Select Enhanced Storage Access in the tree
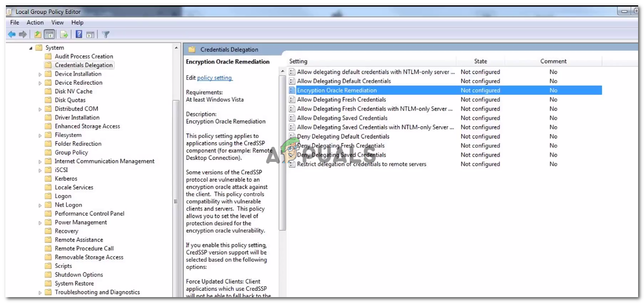Viewport: 644px width, 303px height. pyautogui.click(x=87, y=126)
